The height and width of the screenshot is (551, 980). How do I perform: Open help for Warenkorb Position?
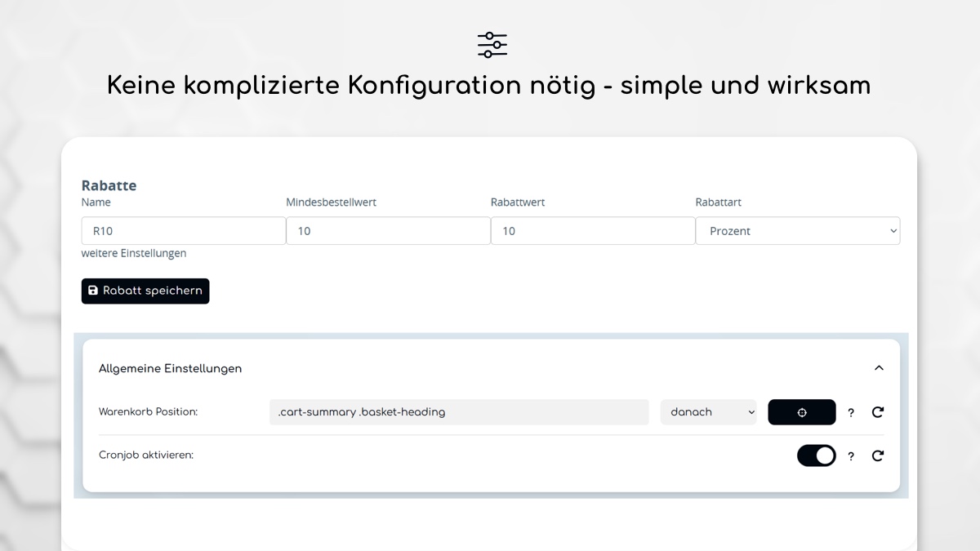(851, 413)
